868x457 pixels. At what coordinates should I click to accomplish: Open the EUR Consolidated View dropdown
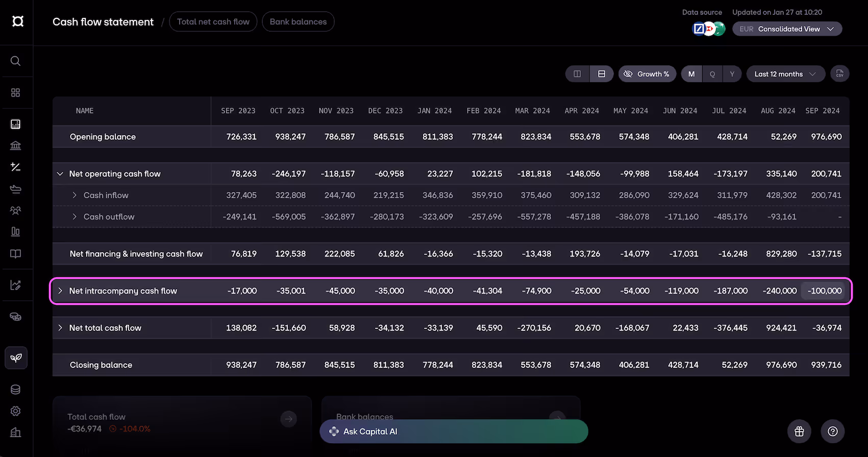tap(787, 29)
